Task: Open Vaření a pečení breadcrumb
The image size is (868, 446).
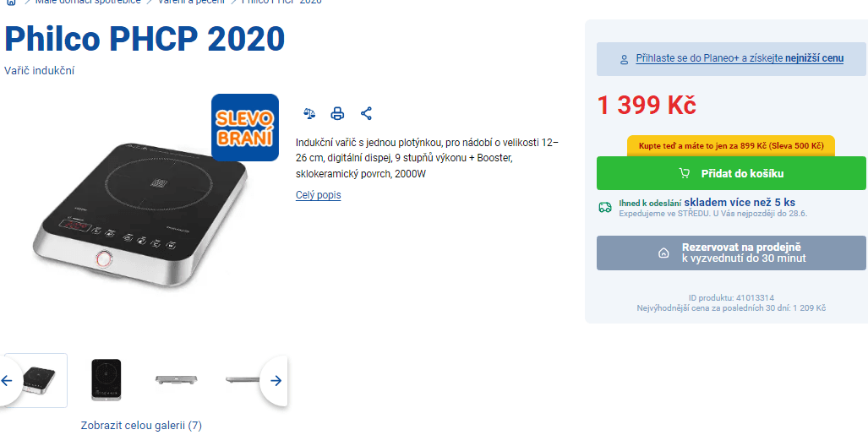Action: (192, 2)
